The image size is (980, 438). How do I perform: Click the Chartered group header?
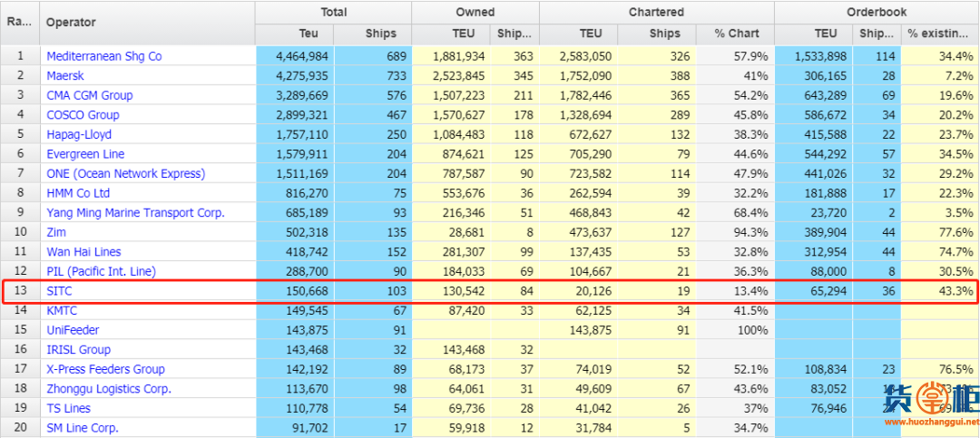click(x=656, y=13)
